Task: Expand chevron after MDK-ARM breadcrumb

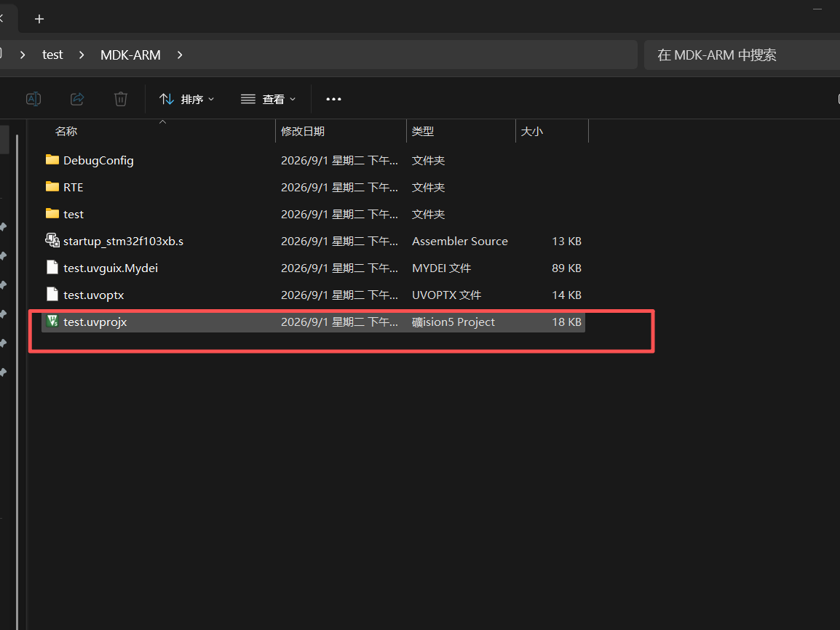Action: pyautogui.click(x=180, y=55)
